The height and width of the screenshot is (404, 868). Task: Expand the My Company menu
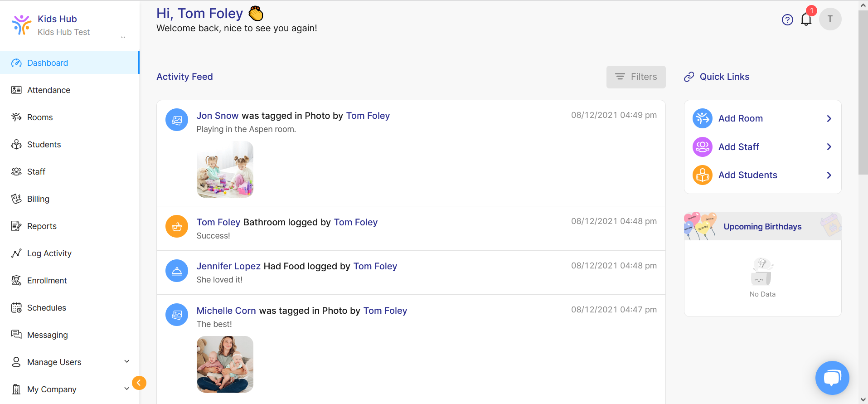click(x=126, y=389)
